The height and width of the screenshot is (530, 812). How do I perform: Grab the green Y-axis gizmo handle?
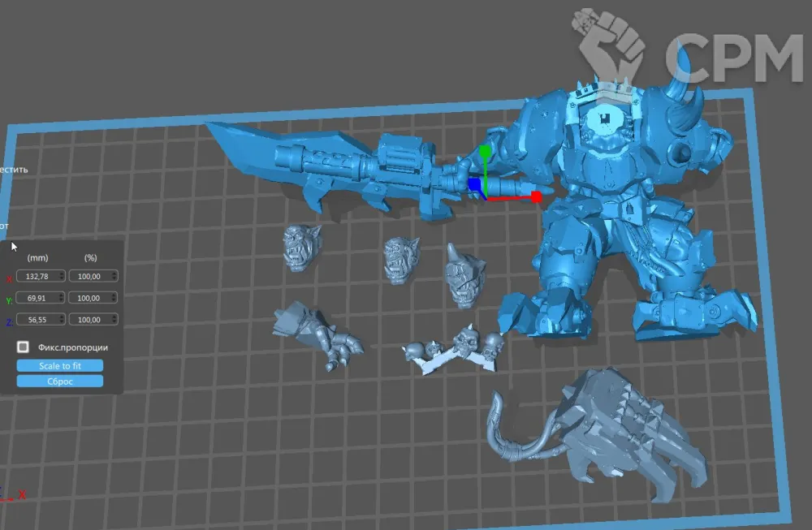(x=485, y=153)
